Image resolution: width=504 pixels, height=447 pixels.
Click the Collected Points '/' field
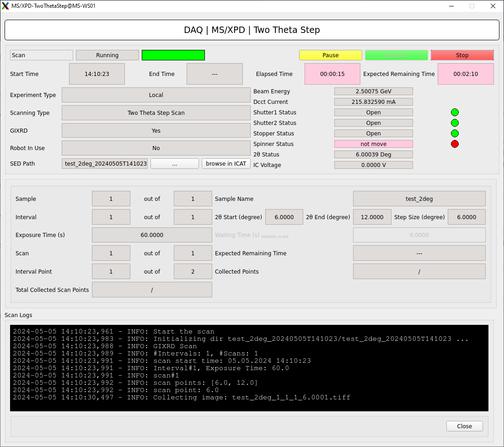(419, 271)
